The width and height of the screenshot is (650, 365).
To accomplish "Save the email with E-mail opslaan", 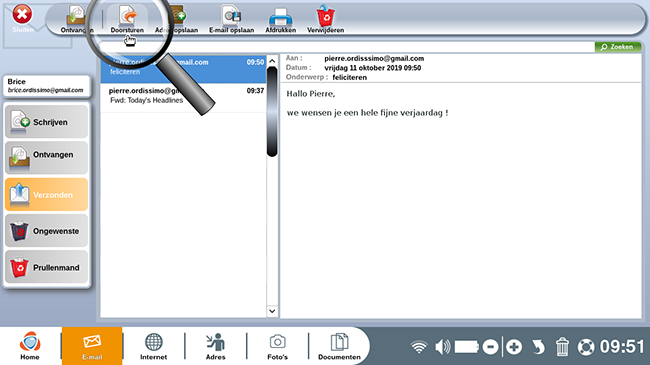I will tap(231, 19).
